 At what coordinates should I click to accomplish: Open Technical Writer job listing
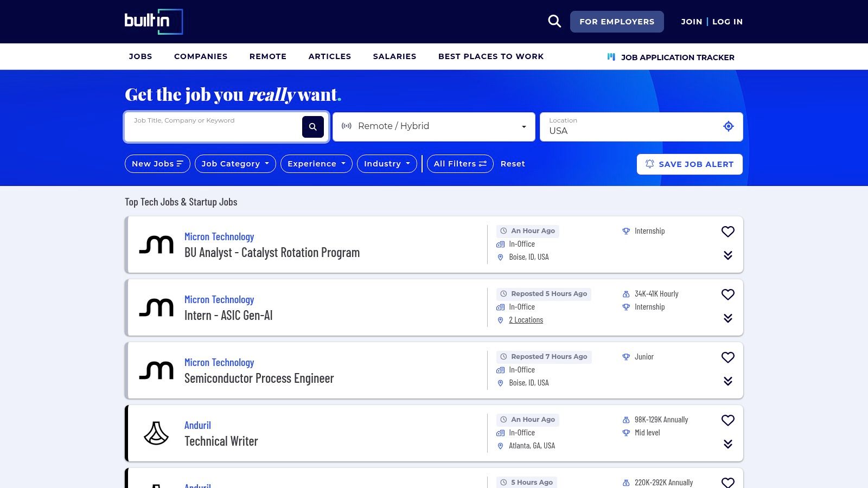tap(221, 441)
